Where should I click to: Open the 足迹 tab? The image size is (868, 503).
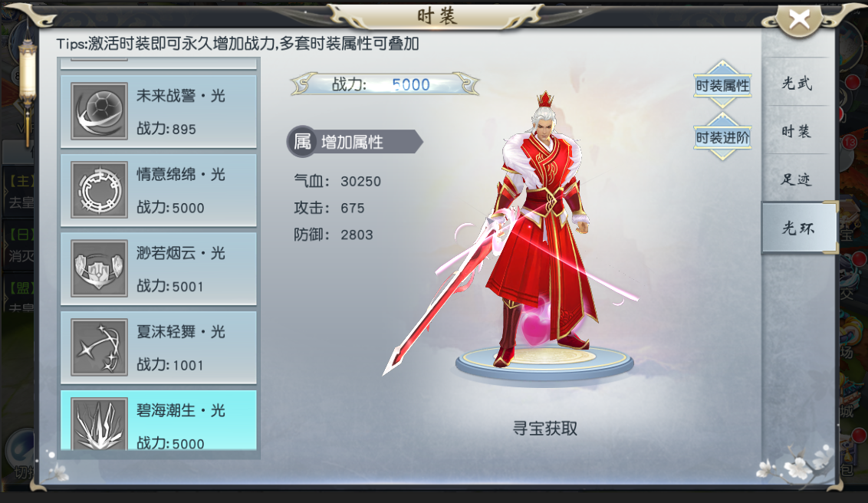point(797,179)
